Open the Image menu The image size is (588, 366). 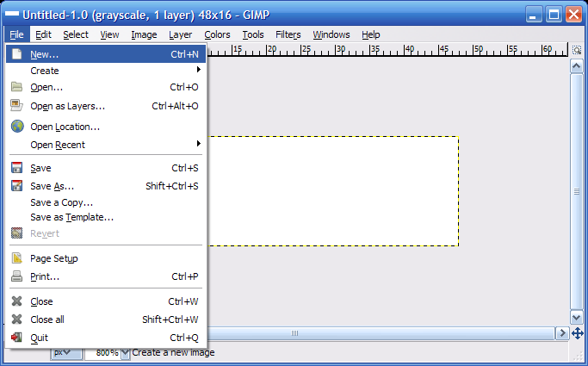[144, 34]
